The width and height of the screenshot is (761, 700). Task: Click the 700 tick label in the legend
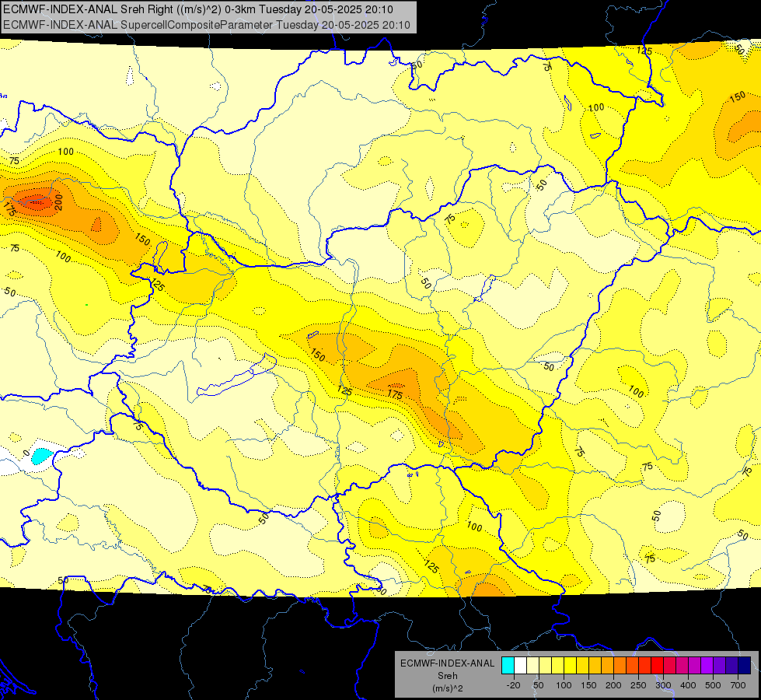pyautogui.click(x=738, y=685)
